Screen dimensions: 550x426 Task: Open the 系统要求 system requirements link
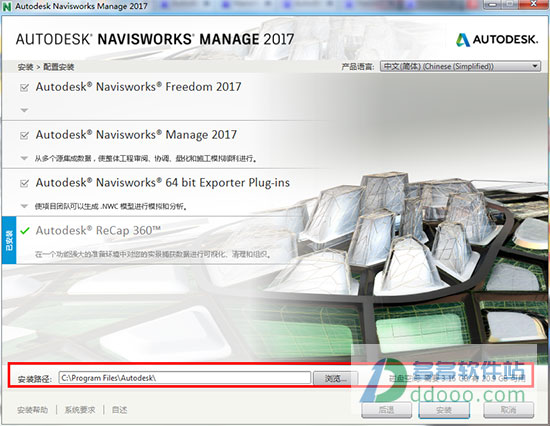80,410
